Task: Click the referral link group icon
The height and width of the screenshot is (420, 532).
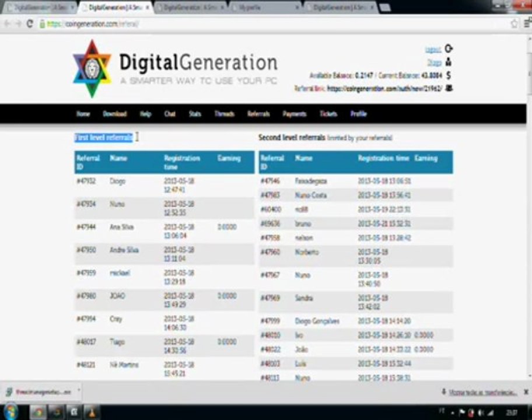Action: pyautogui.click(x=449, y=88)
